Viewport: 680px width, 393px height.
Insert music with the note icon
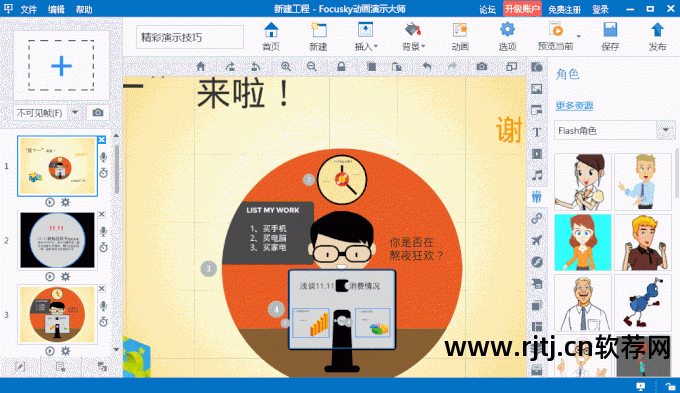[x=537, y=175]
